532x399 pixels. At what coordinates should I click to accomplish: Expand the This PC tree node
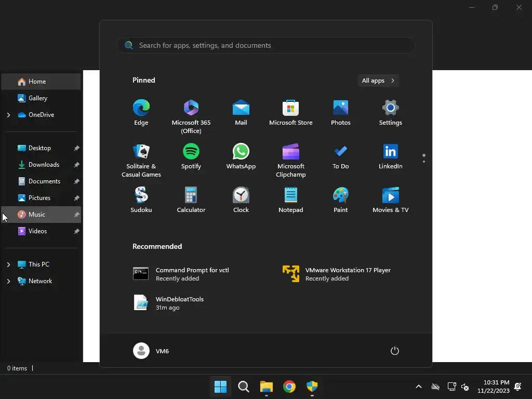coord(8,264)
